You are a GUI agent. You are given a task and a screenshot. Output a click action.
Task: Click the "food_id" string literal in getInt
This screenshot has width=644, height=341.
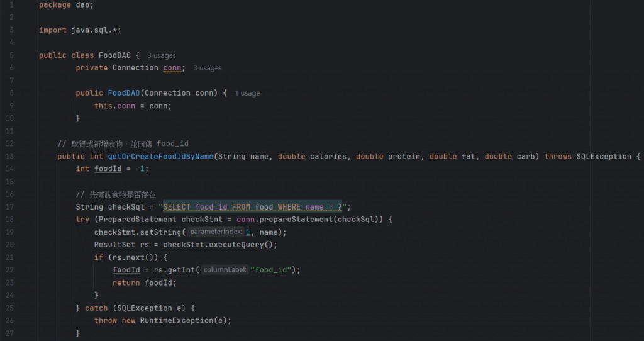(x=271, y=270)
